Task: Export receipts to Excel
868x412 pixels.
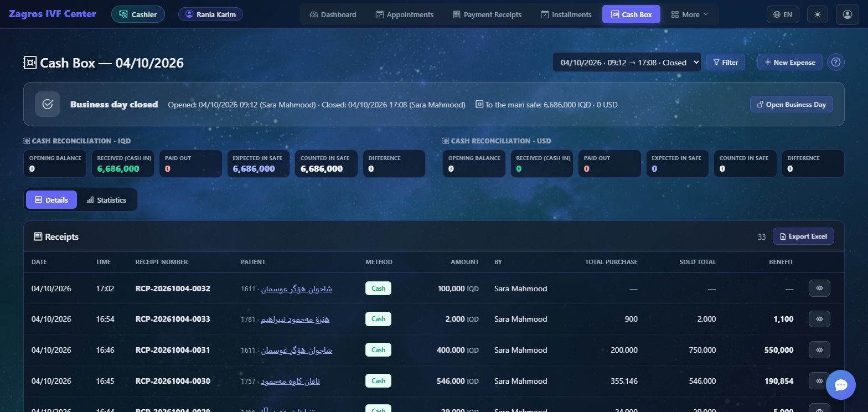Action: click(803, 236)
